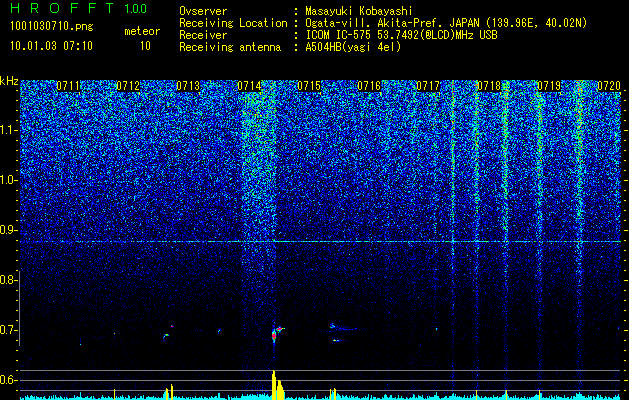629x400 pixels.
Task: Click the tallest yellow power peak
Action: pos(274,385)
